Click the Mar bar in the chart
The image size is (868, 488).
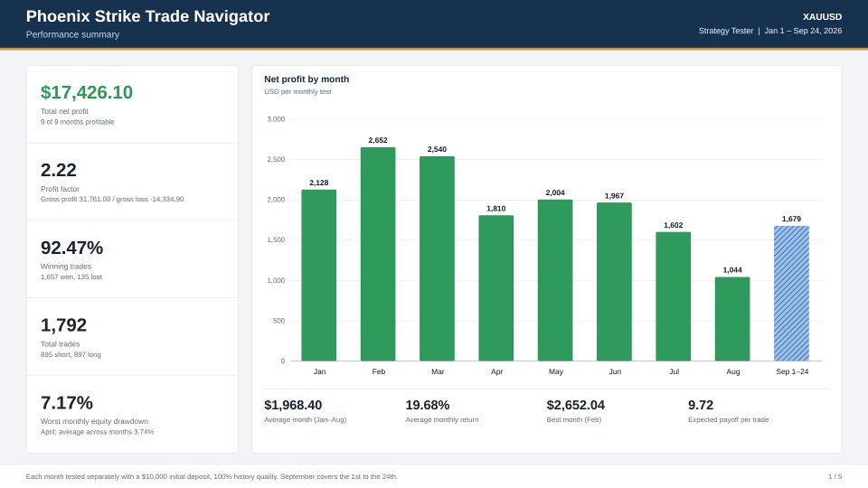[x=437, y=258]
